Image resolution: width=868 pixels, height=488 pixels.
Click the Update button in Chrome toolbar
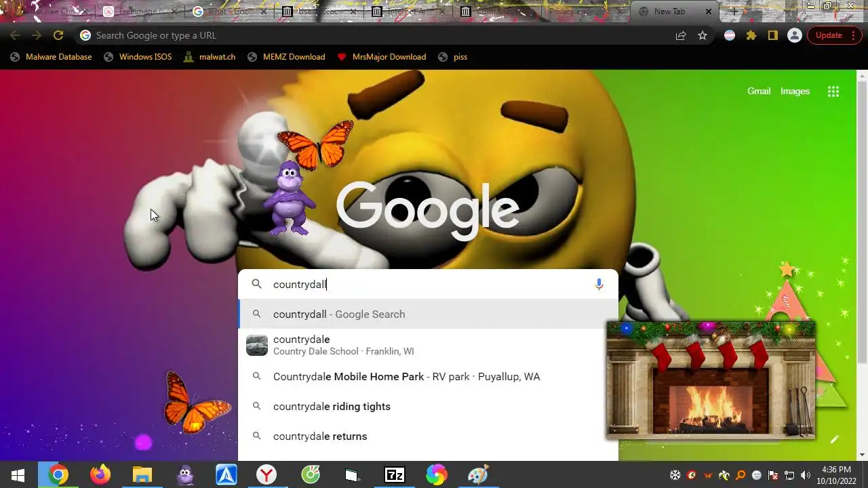pos(834,35)
